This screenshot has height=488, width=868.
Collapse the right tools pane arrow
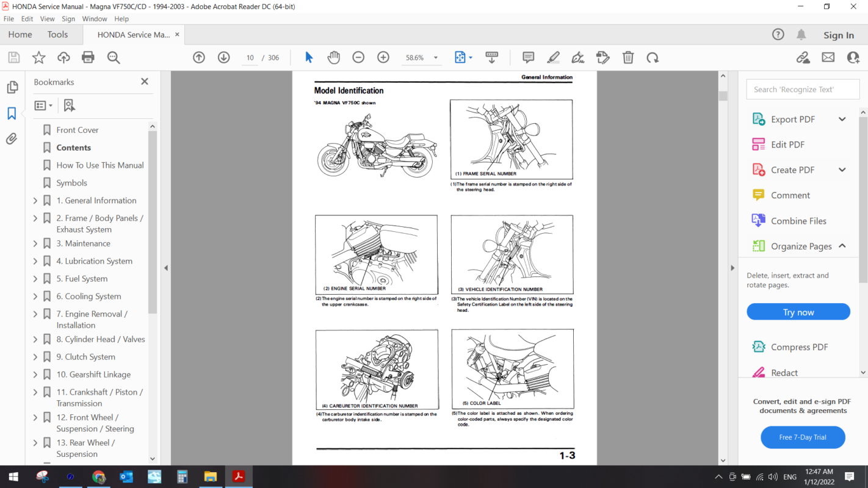pos(732,268)
